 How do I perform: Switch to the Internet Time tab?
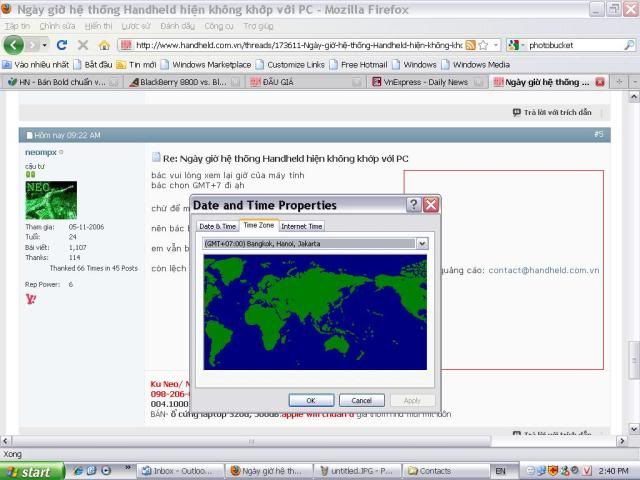(301, 226)
